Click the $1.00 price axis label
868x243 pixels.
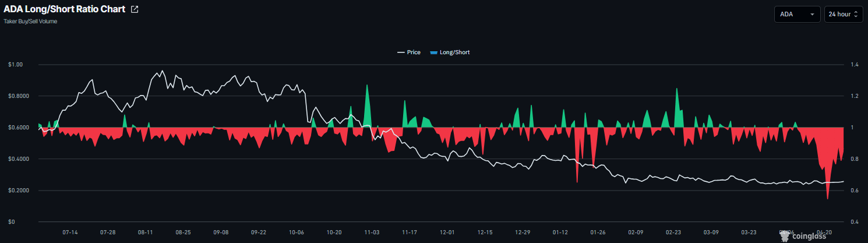click(15, 65)
